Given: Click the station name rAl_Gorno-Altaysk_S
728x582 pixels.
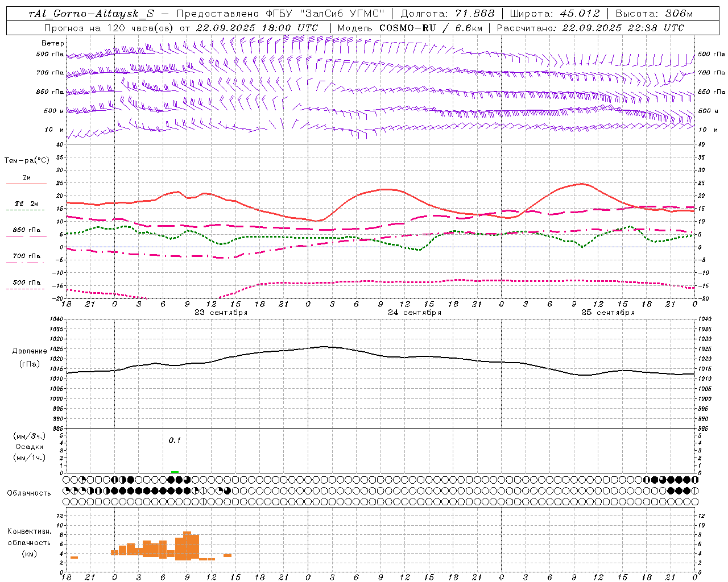Looking at the screenshot, I should point(91,14).
